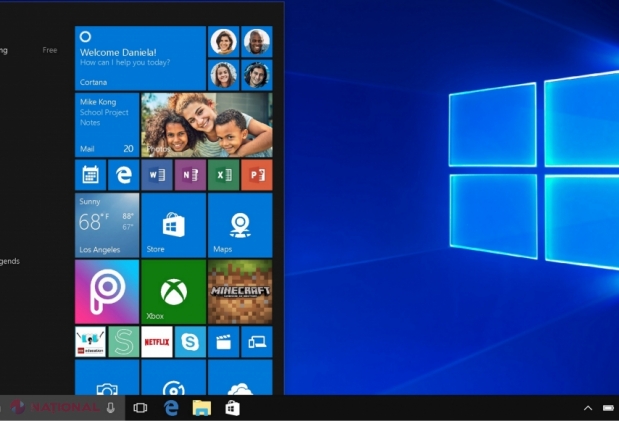Open the OneDrive cloud tile

pyautogui.click(x=240, y=377)
